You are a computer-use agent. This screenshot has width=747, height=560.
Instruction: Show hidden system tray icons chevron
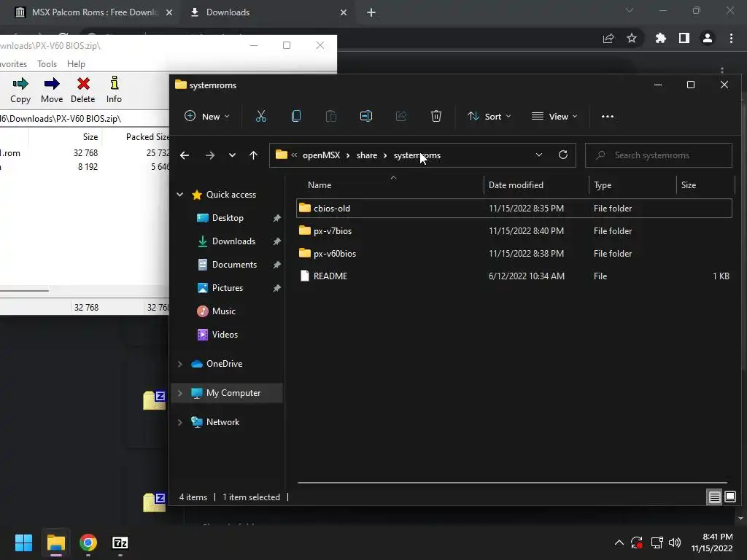(619, 542)
